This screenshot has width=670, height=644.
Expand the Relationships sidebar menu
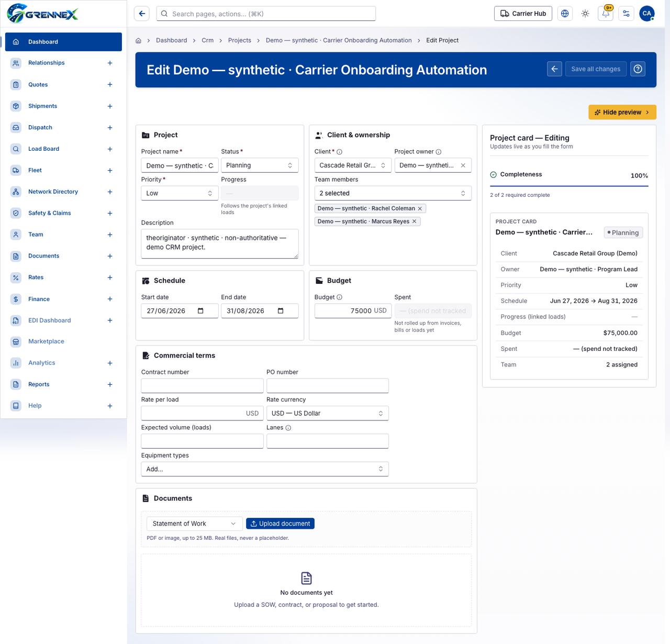click(110, 63)
